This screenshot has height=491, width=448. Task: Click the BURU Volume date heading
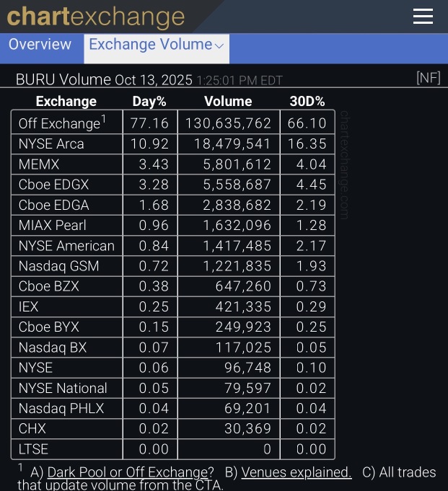104,80
